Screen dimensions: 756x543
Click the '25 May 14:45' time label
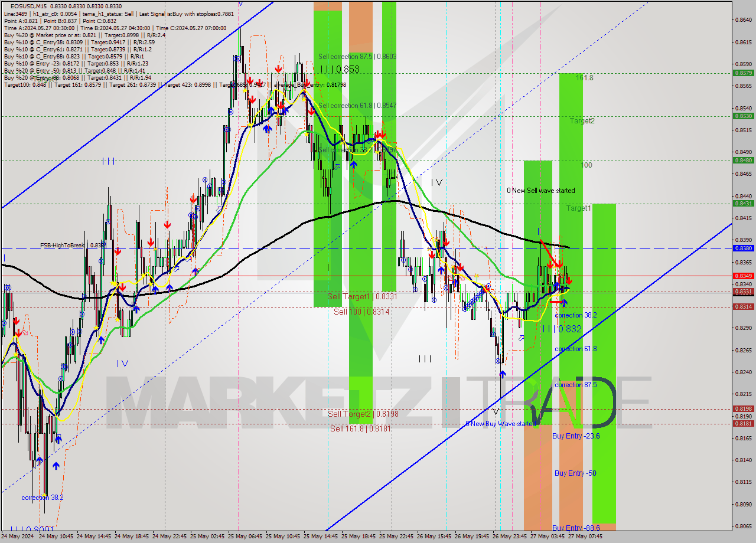pos(321,537)
